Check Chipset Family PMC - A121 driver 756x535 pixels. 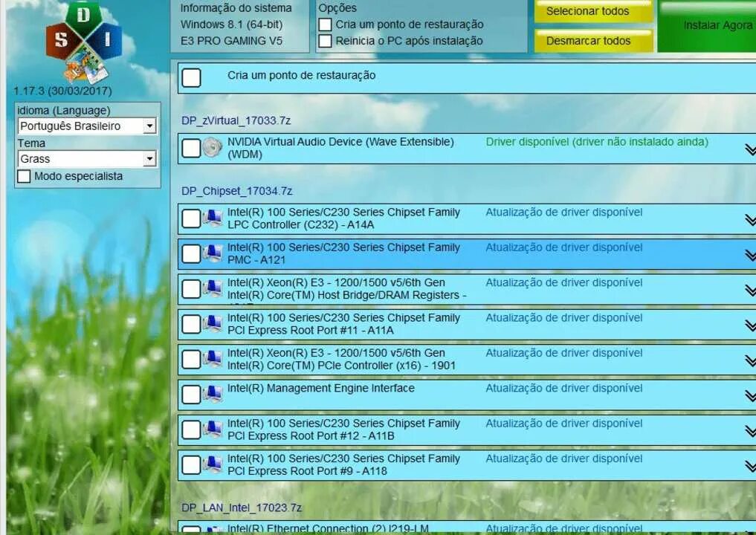point(191,253)
